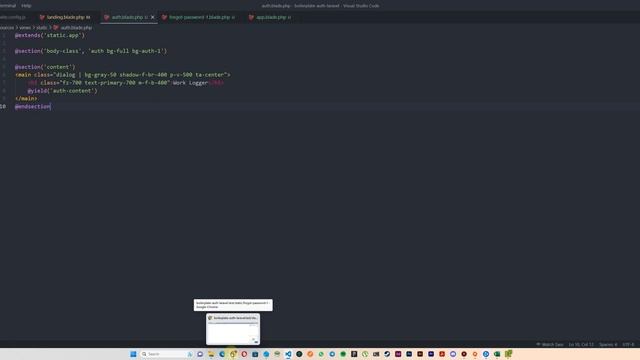Viewport: 640px width, 360px height.
Task: Open the forgot-password blade.php tab
Action: tap(198, 17)
